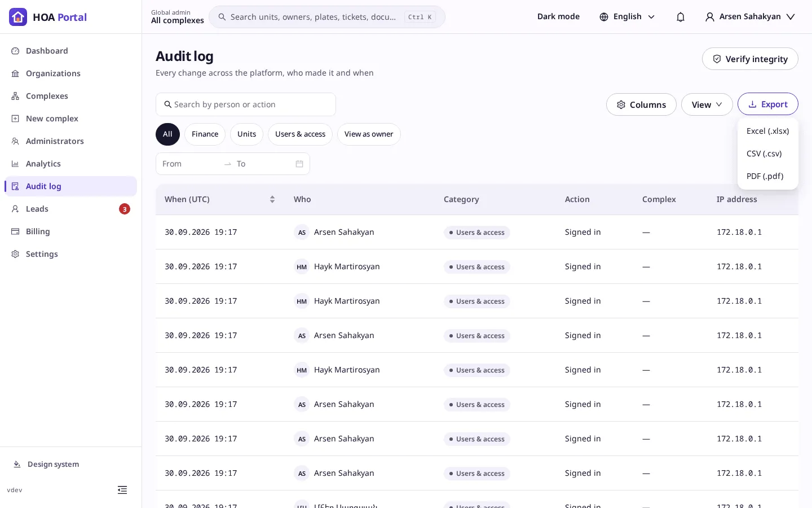The width and height of the screenshot is (812, 508).
Task: Click AS avatar in first log row
Action: tap(302, 233)
